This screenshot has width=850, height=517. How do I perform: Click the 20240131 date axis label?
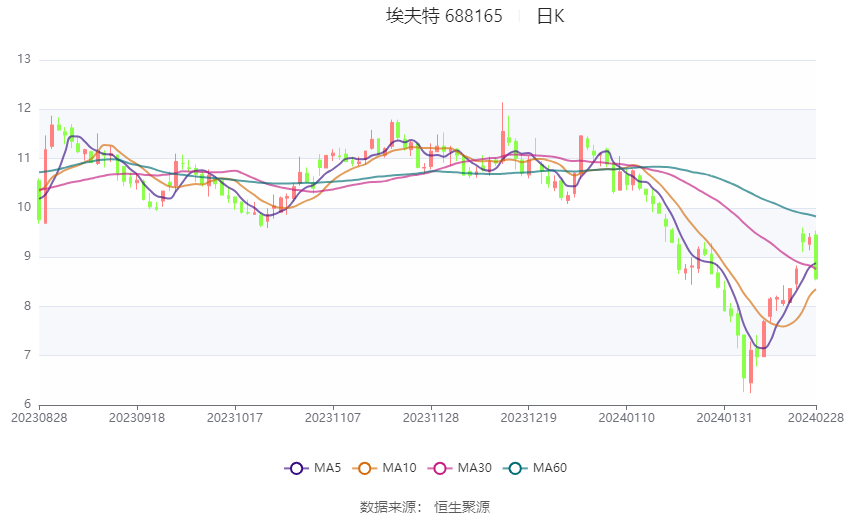click(724, 418)
